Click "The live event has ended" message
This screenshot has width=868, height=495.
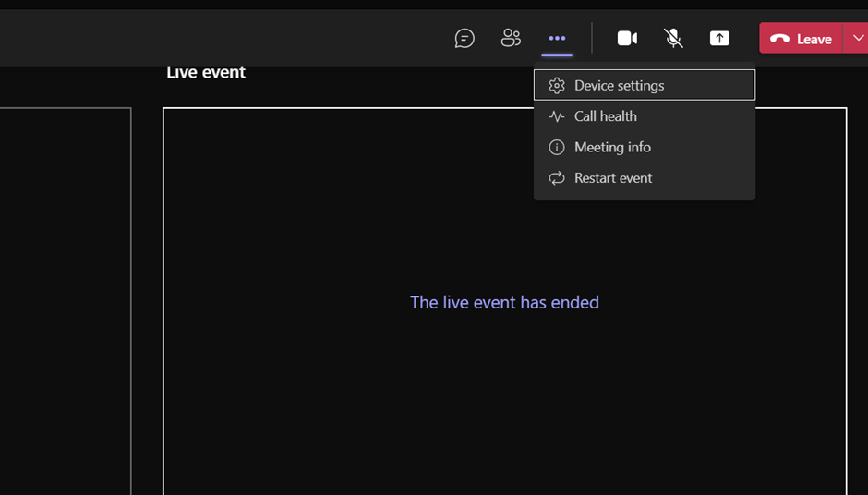click(504, 303)
